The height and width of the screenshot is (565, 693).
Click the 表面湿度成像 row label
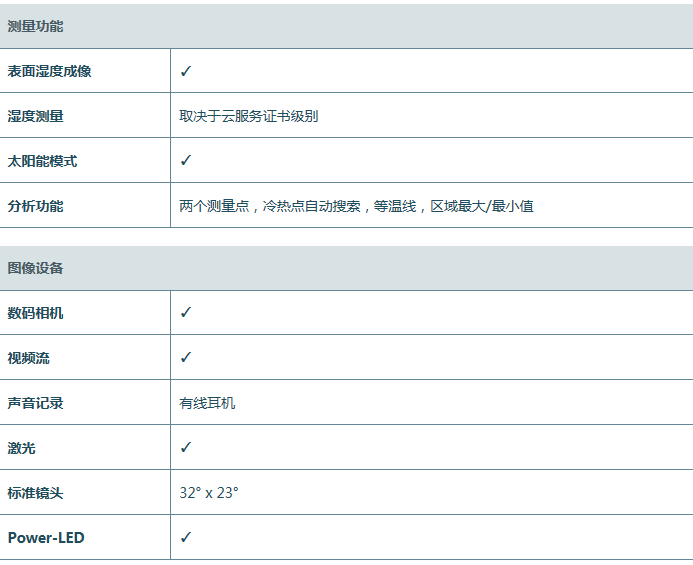point(49,72)
